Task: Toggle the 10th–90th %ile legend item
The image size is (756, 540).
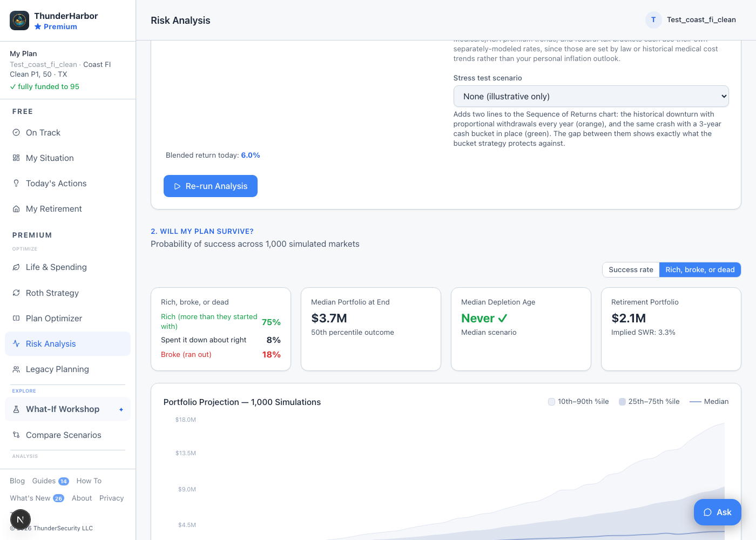Action: click(x=578, y=401)
